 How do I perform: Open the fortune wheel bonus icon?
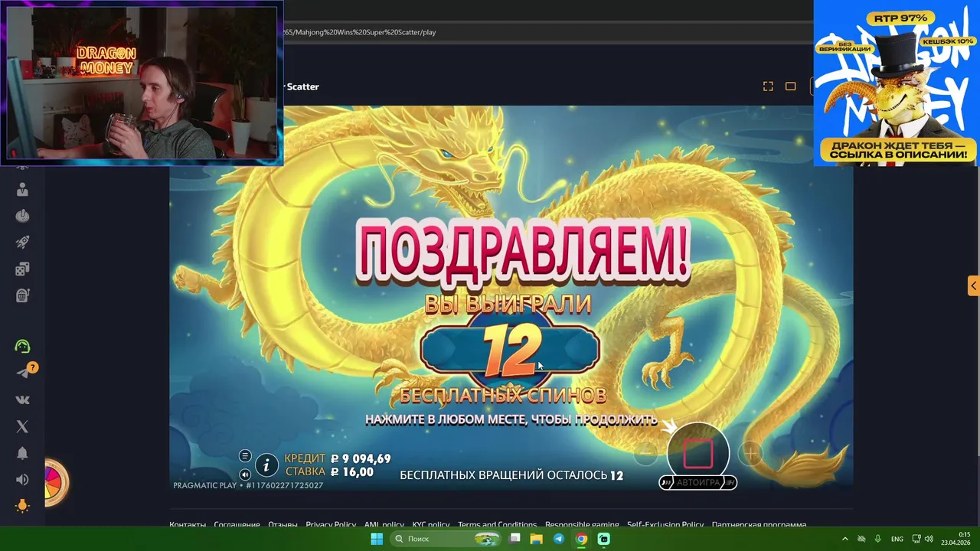tap(56, 482)
